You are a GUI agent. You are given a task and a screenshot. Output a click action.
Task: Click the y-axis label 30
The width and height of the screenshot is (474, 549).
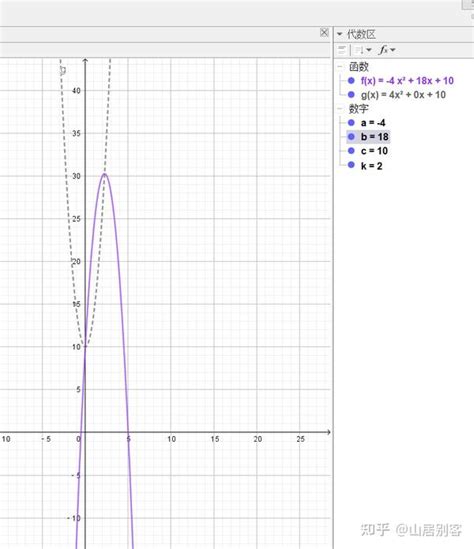(x=76, y=176)
